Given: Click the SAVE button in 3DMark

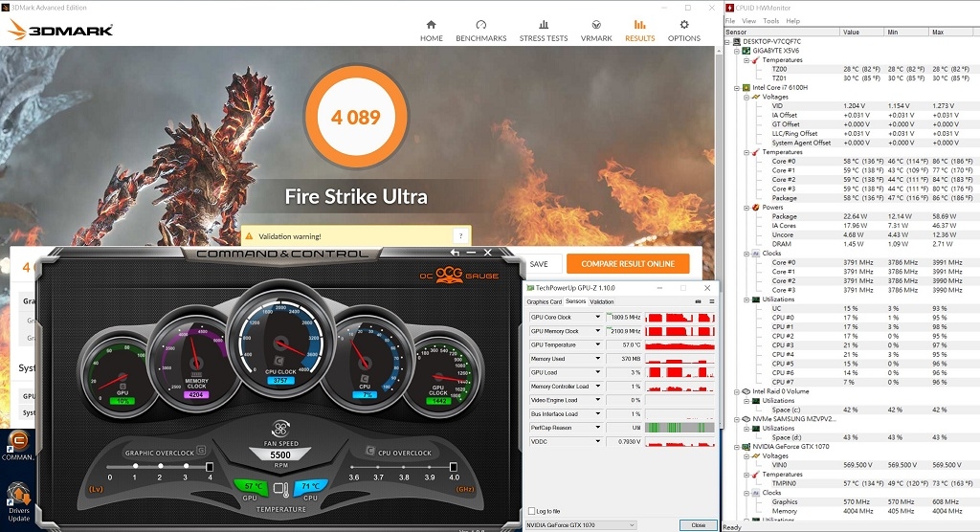Looking at the screenshot, I should point(539,264).
